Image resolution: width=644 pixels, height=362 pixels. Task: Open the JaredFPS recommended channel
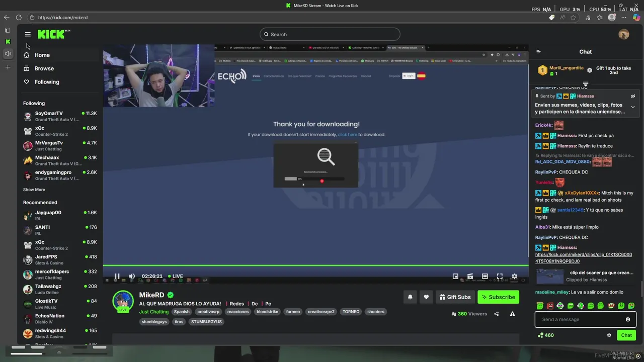pos(60,259)
